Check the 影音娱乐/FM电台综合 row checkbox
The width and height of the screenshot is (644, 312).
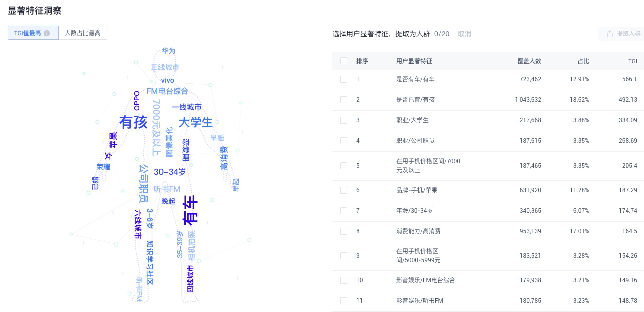tap(344, 280)
